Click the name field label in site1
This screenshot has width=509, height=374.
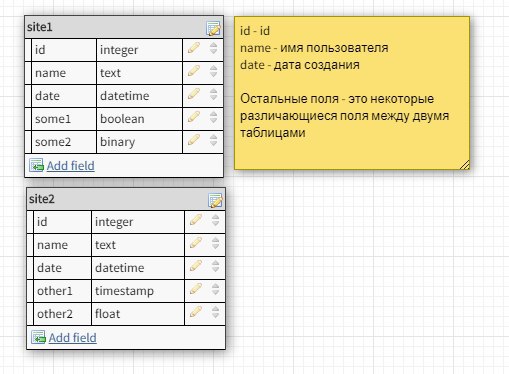pyautogui.click(x=50, y=73)
